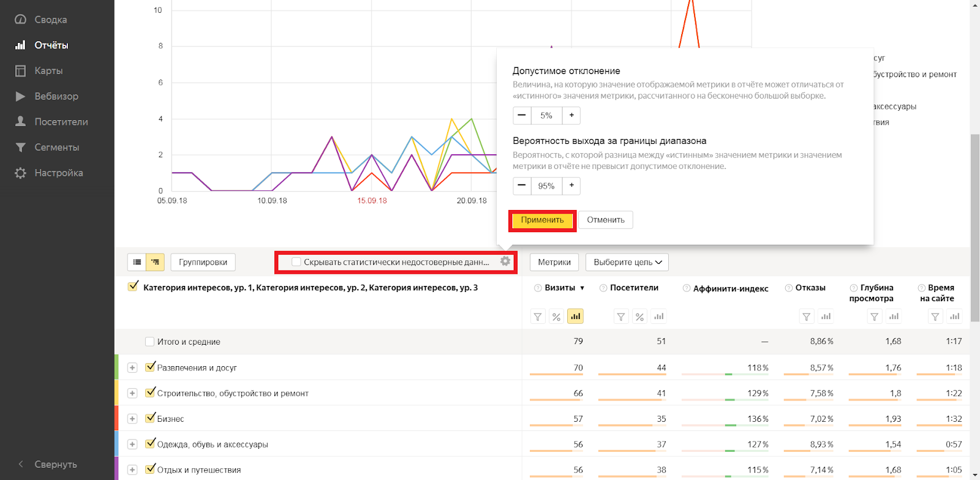Expand Одежда, обувь и аксессуары row

click(x=132, y=444)
